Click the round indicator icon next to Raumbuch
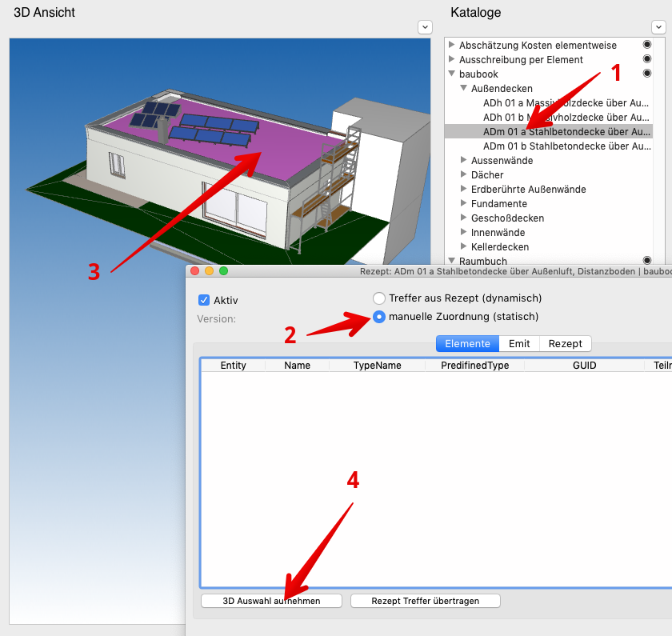 pos(647,261)
